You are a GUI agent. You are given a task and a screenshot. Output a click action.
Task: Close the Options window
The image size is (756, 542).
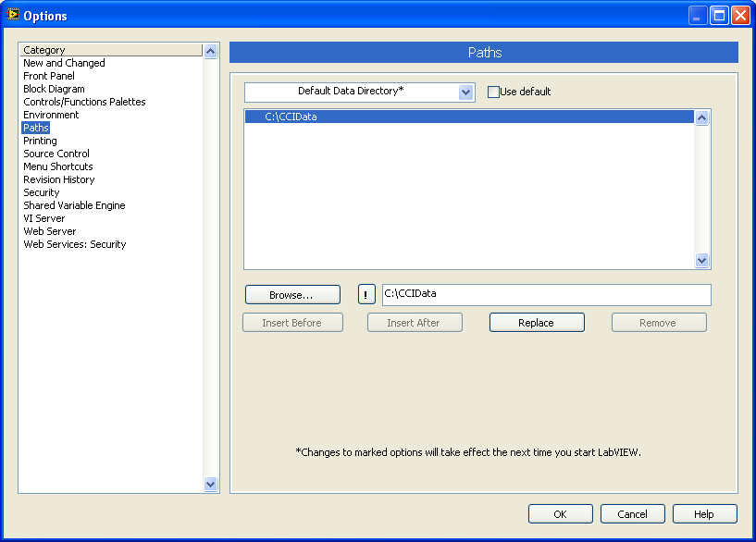[x=740, y=16]
